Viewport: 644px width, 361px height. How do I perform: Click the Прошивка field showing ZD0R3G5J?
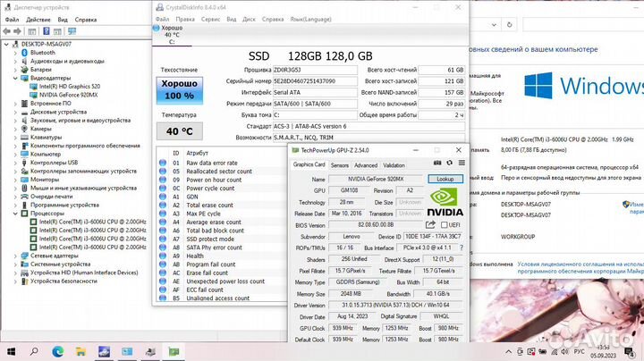315,70
